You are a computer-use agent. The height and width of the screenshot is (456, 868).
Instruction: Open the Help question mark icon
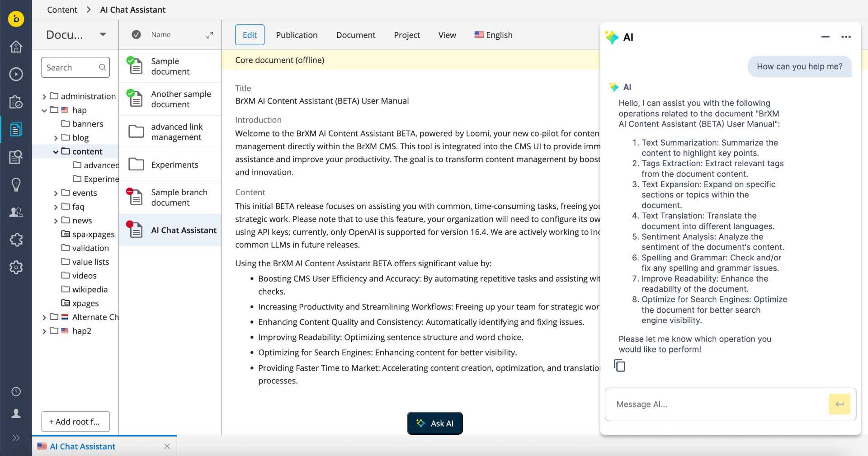pyautogui.click(x=16, y=391)
